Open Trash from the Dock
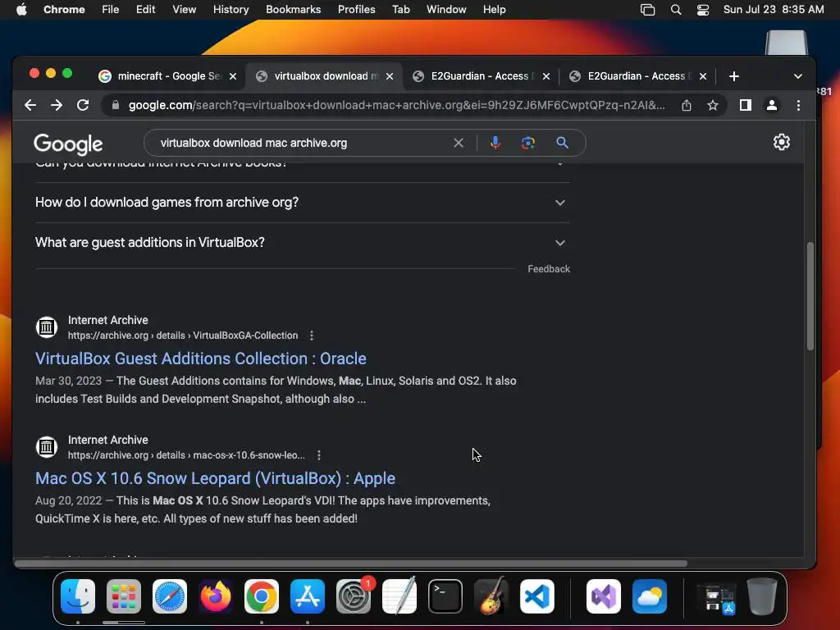840x630 pixels. tap(762, 596)
